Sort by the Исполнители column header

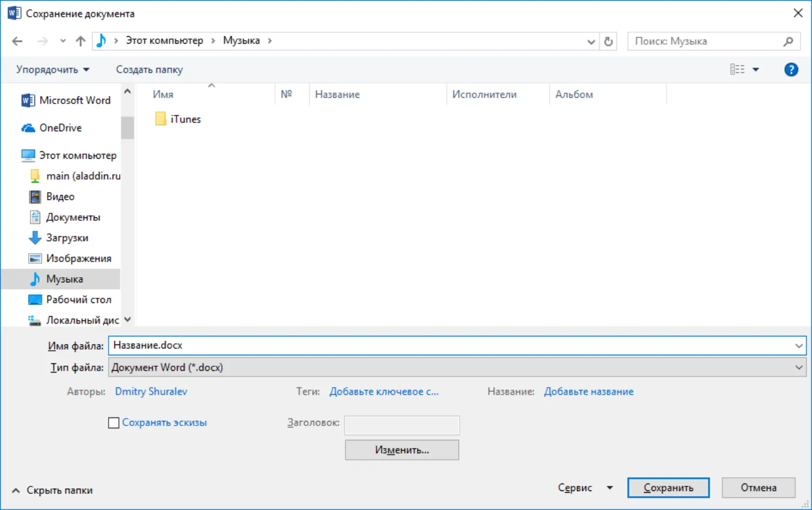coord(484,94)
